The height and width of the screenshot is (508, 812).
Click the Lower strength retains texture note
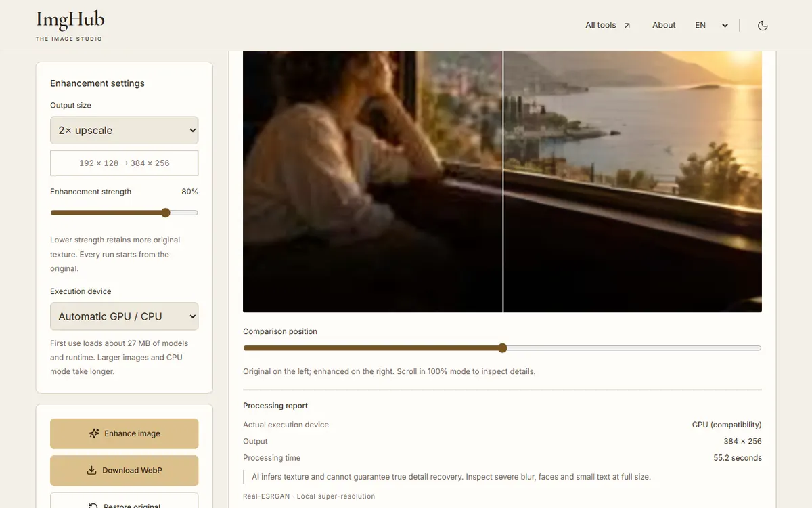pyautogui.click(x=115, y=254)
